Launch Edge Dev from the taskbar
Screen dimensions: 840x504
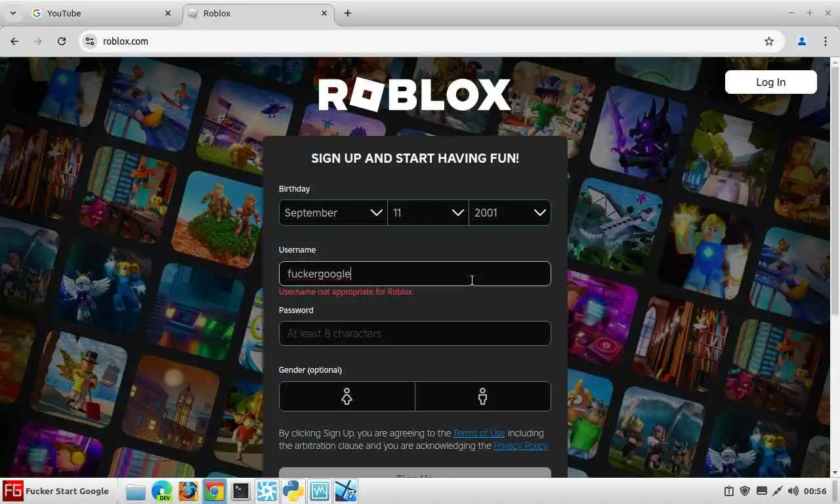coord(162,491)
